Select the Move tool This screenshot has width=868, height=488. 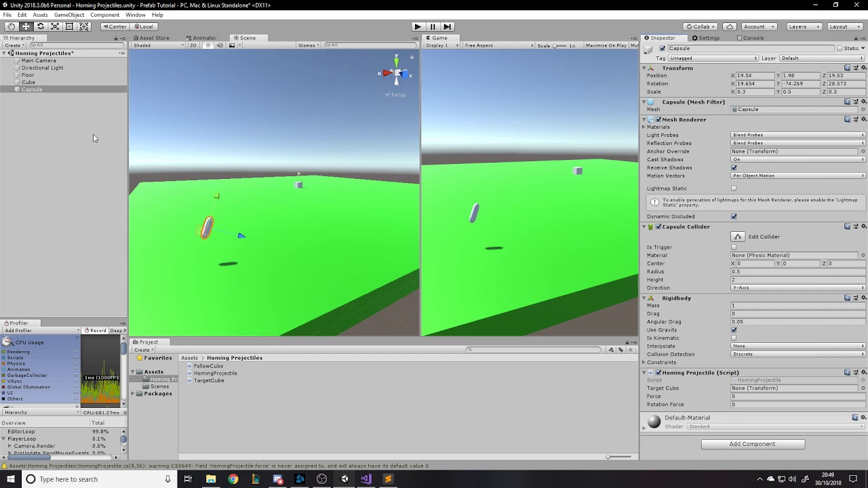pyautogui.click(x=26, y=26)
